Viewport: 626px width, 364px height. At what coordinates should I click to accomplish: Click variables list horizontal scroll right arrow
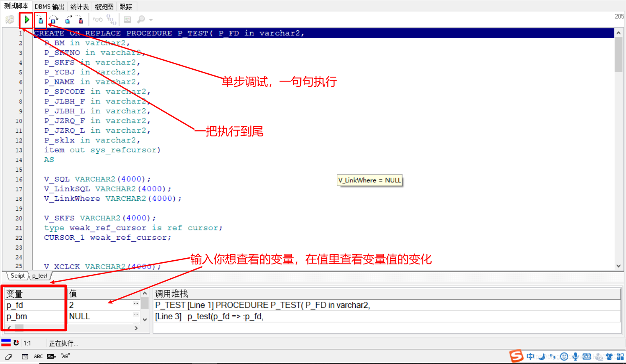point(136,328)
